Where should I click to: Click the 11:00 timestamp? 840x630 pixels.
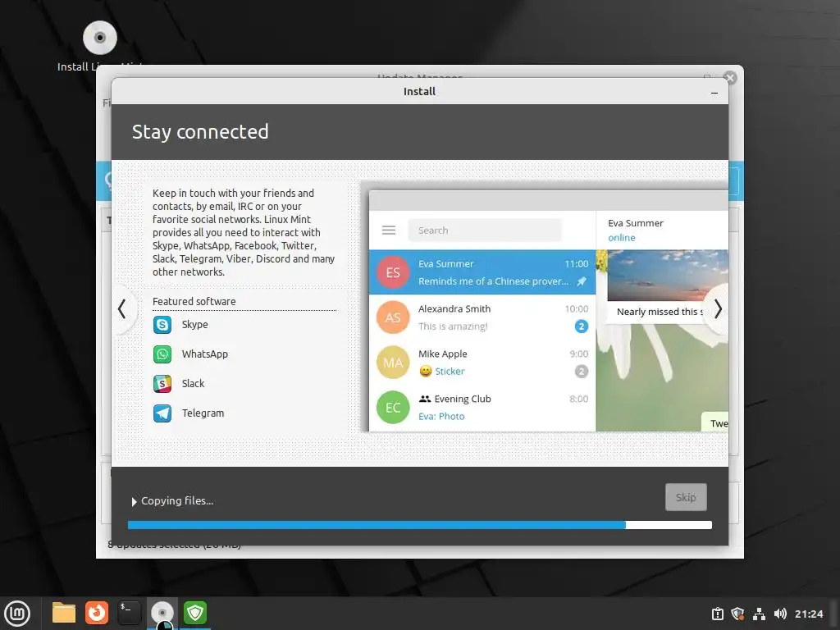[577, 264]
